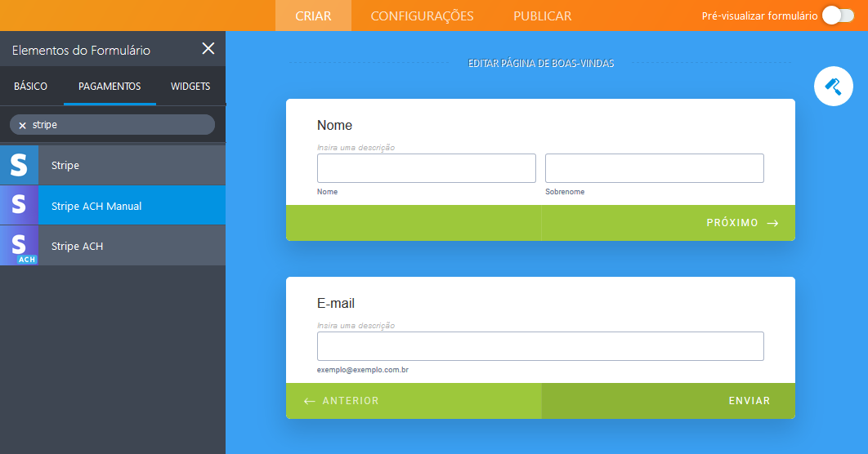Screen dimensions: 868x454
Task: Click the Sobrenome input field
Action: (x=655, y=168)
